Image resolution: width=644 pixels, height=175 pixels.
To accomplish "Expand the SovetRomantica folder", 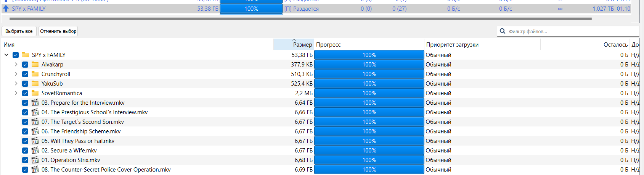I will (x=16, y=93).
